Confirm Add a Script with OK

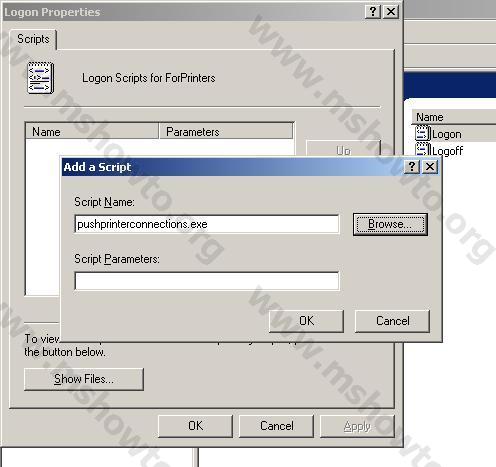coord(306,321)
